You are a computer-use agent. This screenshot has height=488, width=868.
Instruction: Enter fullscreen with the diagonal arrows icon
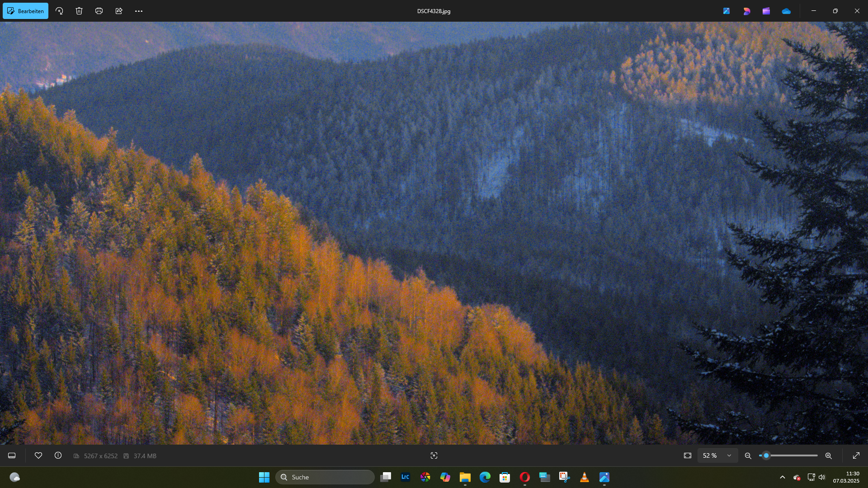856,455
